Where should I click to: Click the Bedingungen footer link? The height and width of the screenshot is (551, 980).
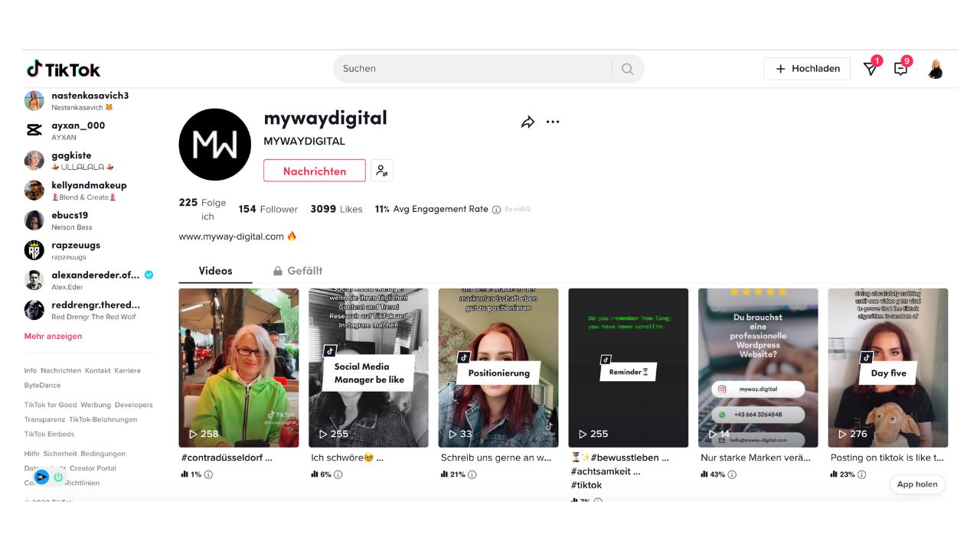tap(103, 454)
